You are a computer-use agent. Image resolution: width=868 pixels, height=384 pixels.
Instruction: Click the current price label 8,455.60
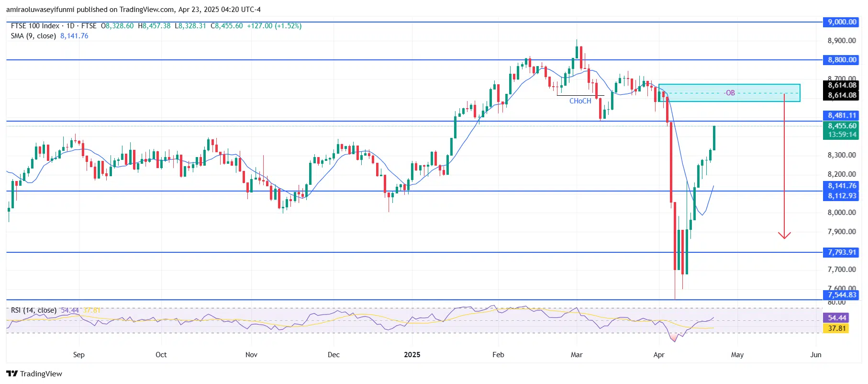(842, 126)
